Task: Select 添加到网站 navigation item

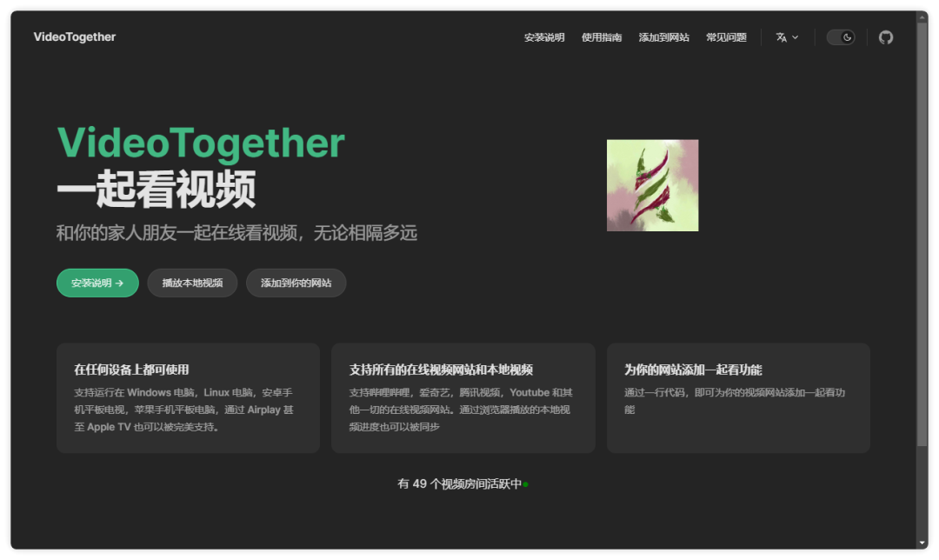Action: tap(663, 37)
